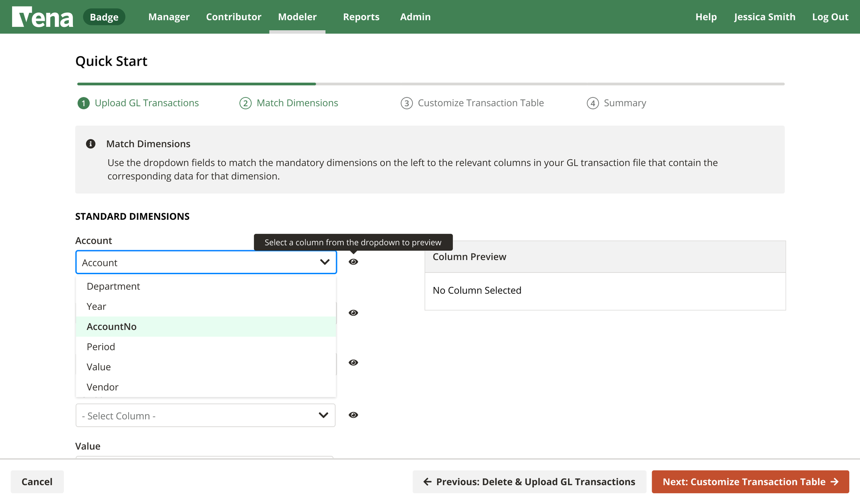860x504 pixels.
Task: Click the forward arrow on Next button
Action: pyautogui.click(x=835, y=482)
